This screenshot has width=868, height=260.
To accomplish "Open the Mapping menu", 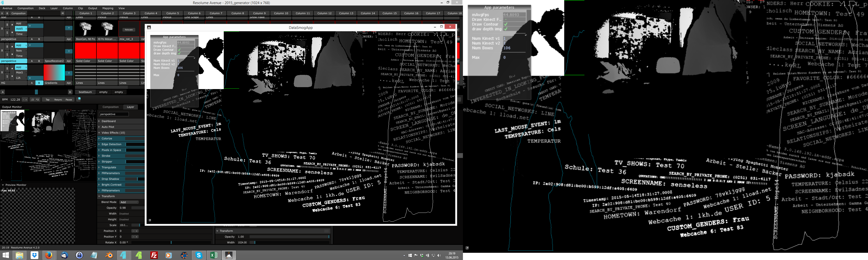I will coord(108,8).
